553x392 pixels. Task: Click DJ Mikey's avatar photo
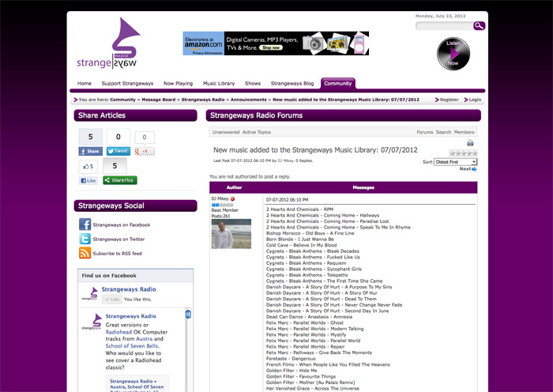tap(231, 234)
